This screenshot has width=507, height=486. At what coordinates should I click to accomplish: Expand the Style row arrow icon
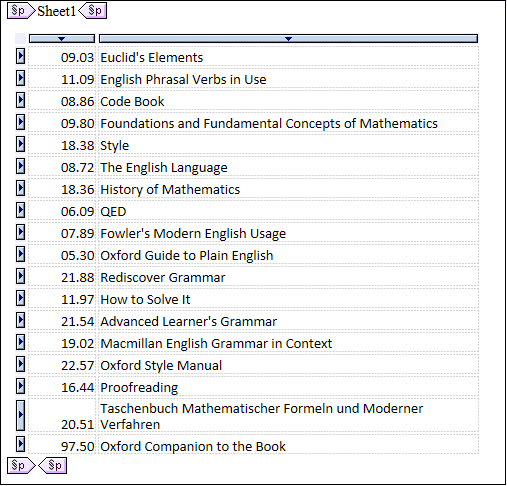pyautogui.click(x=21, y=144)
